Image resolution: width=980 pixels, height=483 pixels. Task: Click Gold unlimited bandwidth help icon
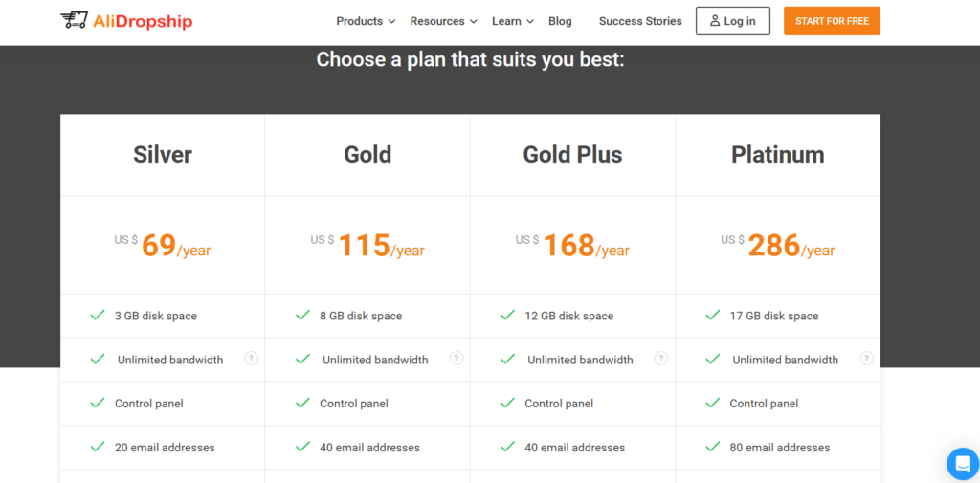point(457,359)
